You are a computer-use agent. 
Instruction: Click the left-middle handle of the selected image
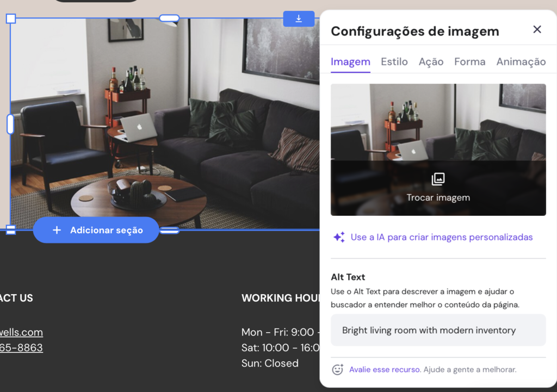(x=10, y=124)
